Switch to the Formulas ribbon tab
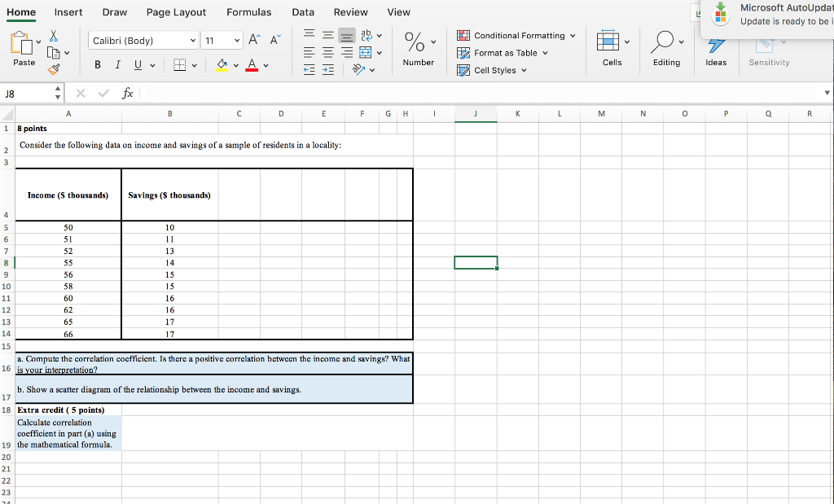The width and height of the screenshot is (834, 504). [x=248, y=12]
